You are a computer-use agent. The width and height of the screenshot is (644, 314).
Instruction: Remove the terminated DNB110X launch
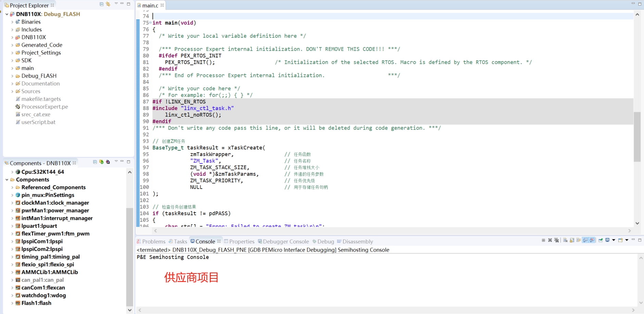(x=550, y=240)
